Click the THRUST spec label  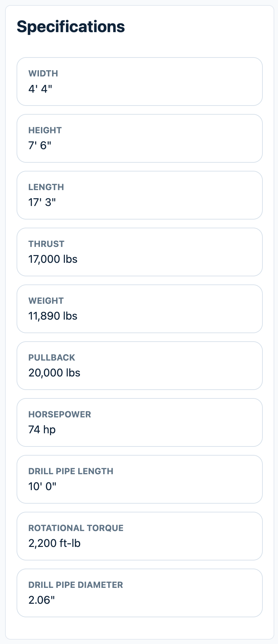[x=46, y=244]
